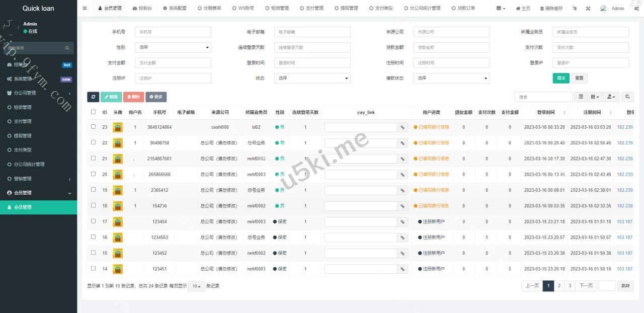
Task: Go to page 2 in pagination
Action: pos(559,286)
